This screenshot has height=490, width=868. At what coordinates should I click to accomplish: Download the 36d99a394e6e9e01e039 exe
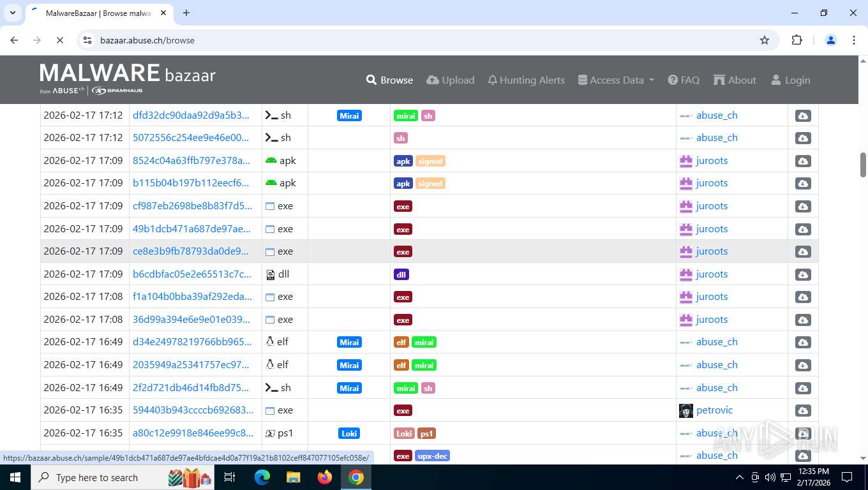tap(803, 320)
